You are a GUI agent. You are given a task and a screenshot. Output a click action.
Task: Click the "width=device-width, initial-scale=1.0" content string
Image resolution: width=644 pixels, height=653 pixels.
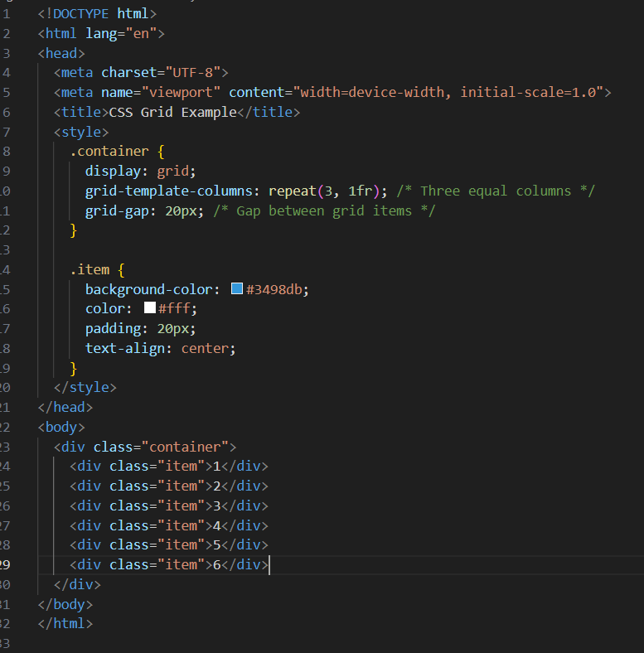tap(448, 93)
